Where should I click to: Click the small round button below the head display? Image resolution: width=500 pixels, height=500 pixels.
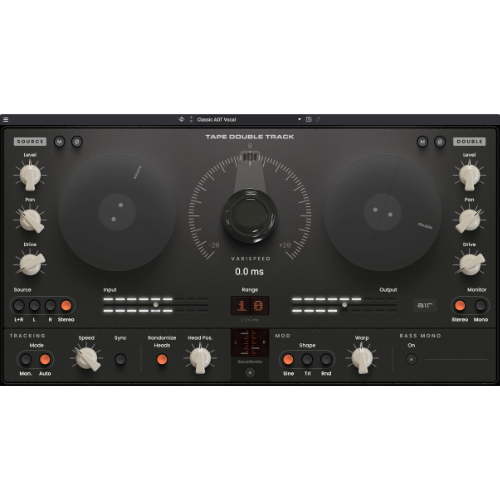[x=250, y=372]
